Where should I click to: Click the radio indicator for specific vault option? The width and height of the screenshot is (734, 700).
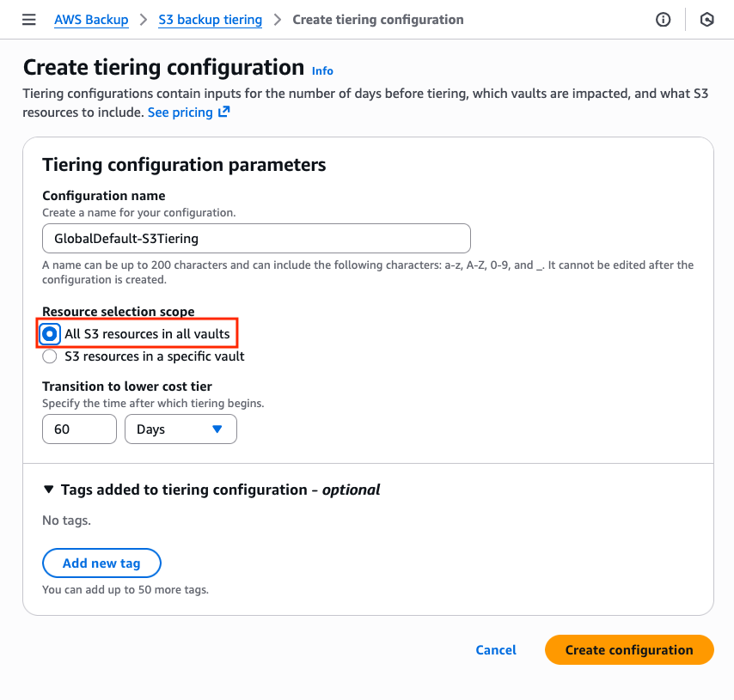49,356
